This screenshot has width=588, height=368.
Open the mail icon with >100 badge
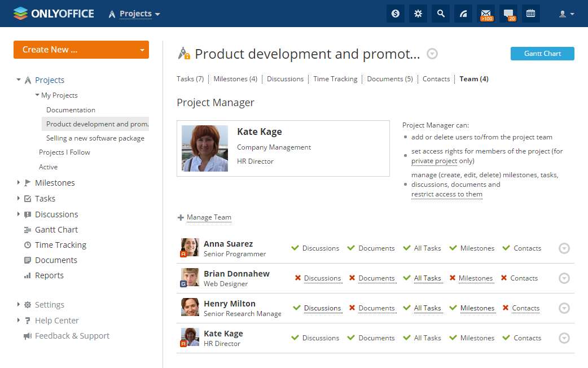(486, 14)
